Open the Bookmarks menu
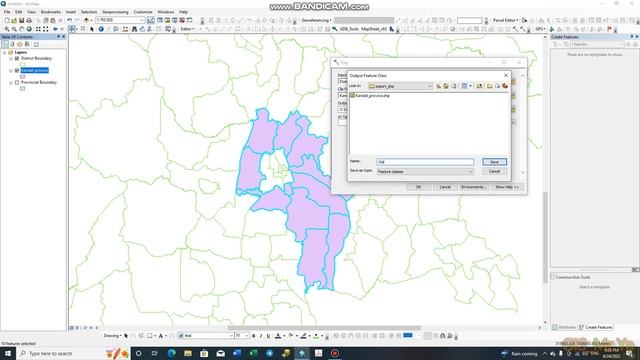This screenshot has width=640, height=360. tap(51, 12)
